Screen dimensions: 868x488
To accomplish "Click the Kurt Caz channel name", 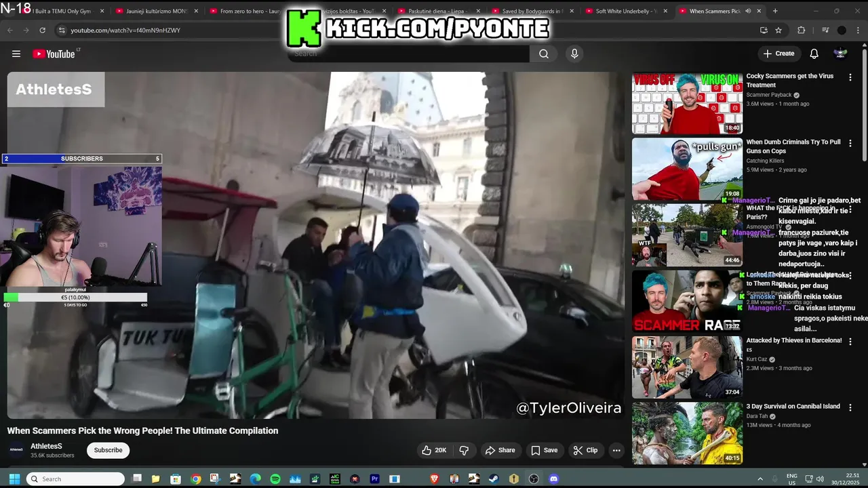I will (x=757, y=359).
